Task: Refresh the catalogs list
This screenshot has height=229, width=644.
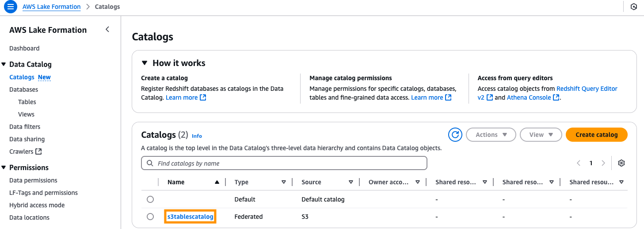Action: (455, 135)
